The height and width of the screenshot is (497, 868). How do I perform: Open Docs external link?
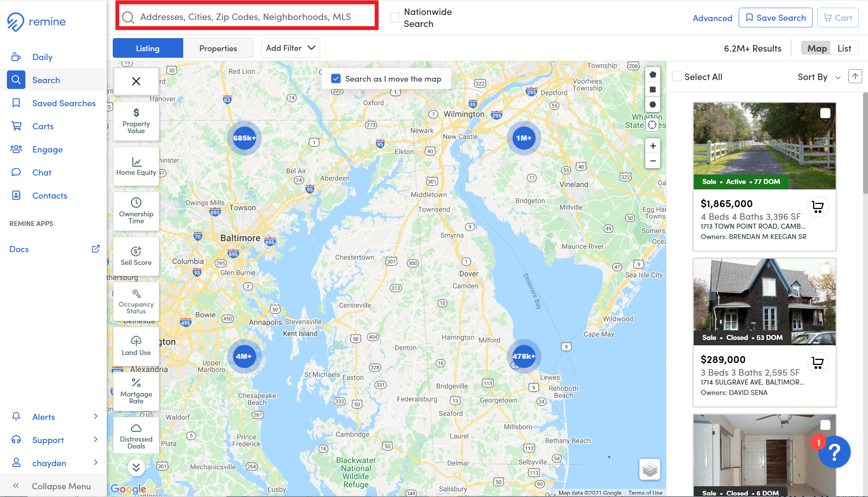tap(54, 249)
